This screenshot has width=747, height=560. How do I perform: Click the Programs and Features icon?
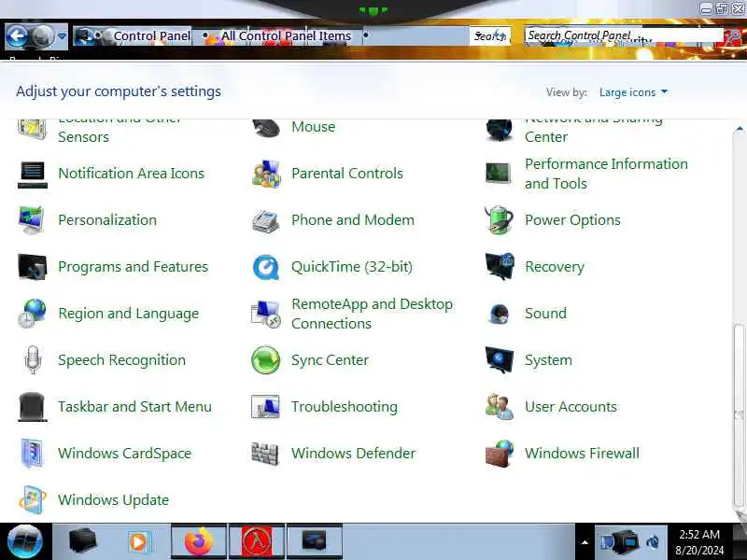[33, 267]
